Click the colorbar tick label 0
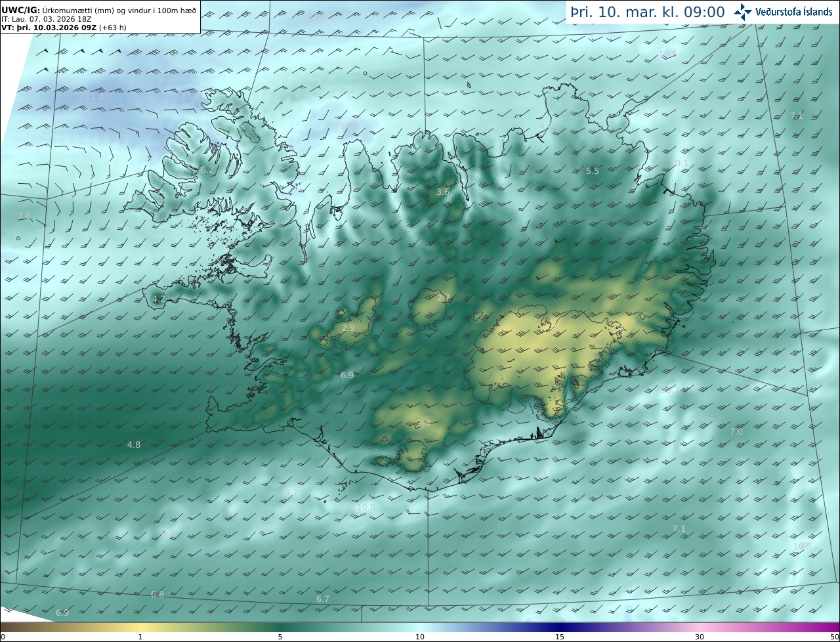This screenshot has width=840, height=642. (x=3, y=637)
